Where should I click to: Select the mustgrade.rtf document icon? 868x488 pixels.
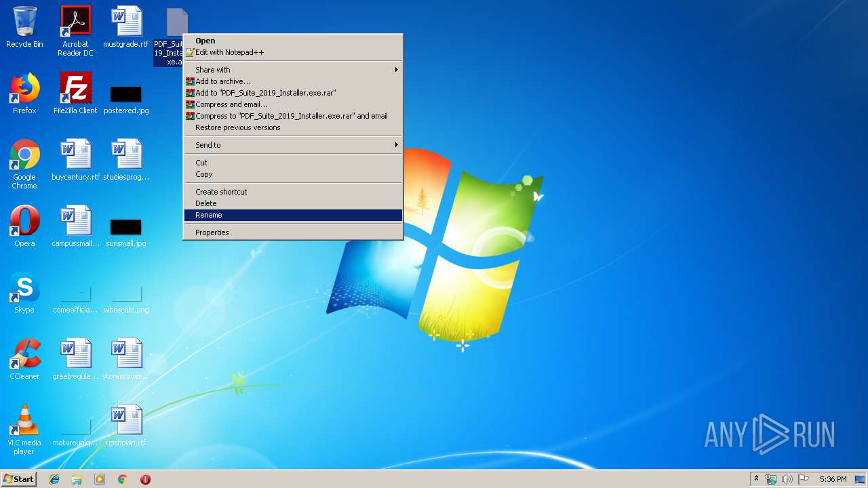click(x=126, y=27)
